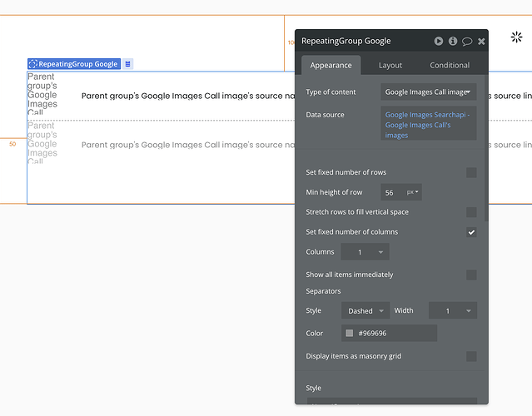Image resolution: width=532 pixels, height=416 pixels.
Task: Expand the separator Style dropdown set to Dashed
Action: pos(365,311)
